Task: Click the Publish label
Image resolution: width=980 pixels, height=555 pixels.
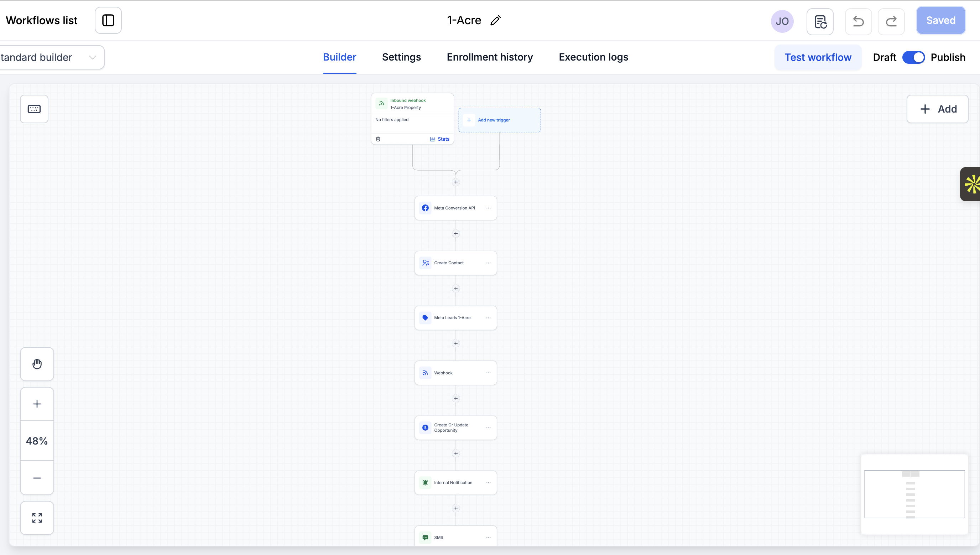Action: (948, 57)
